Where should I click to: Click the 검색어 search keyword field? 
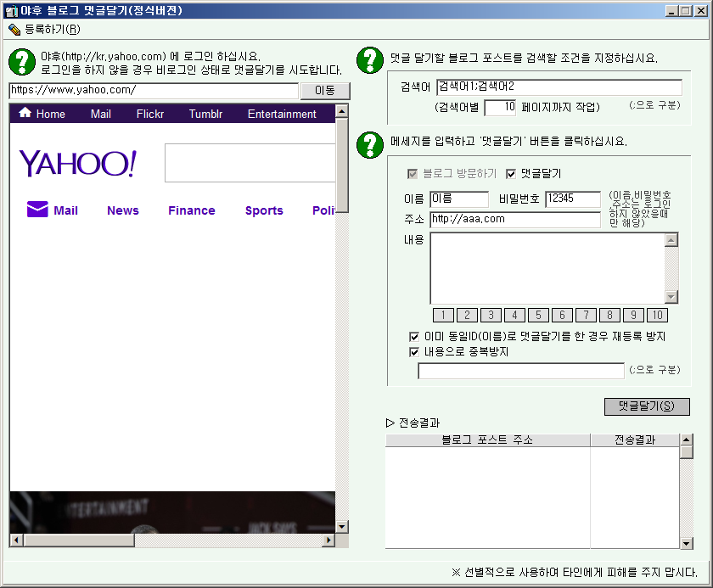point(559,87)
